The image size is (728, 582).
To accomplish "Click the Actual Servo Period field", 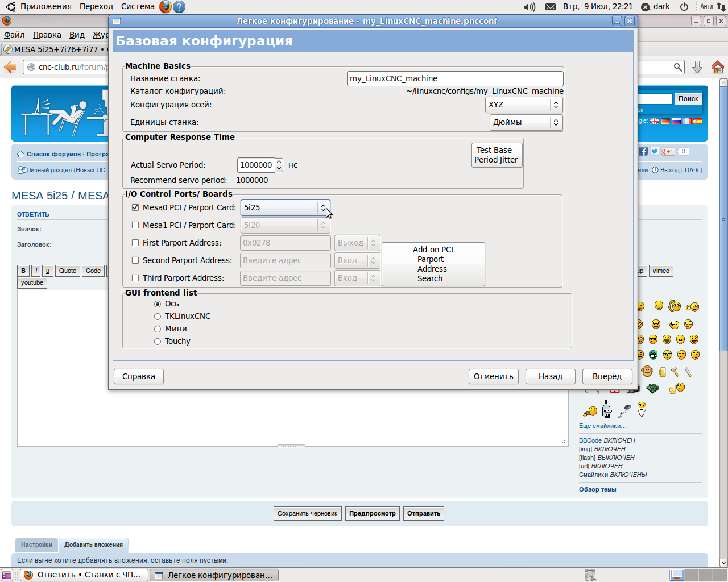I will pyautogui.click(x=256, y=165).
